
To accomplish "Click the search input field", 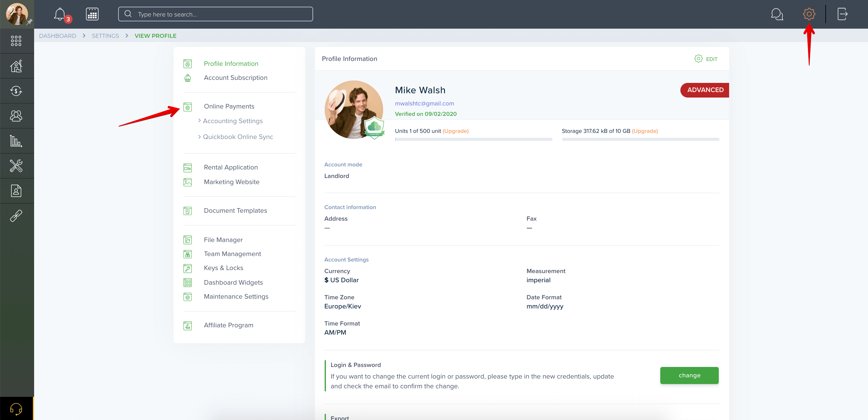I will tap(215, 14).
